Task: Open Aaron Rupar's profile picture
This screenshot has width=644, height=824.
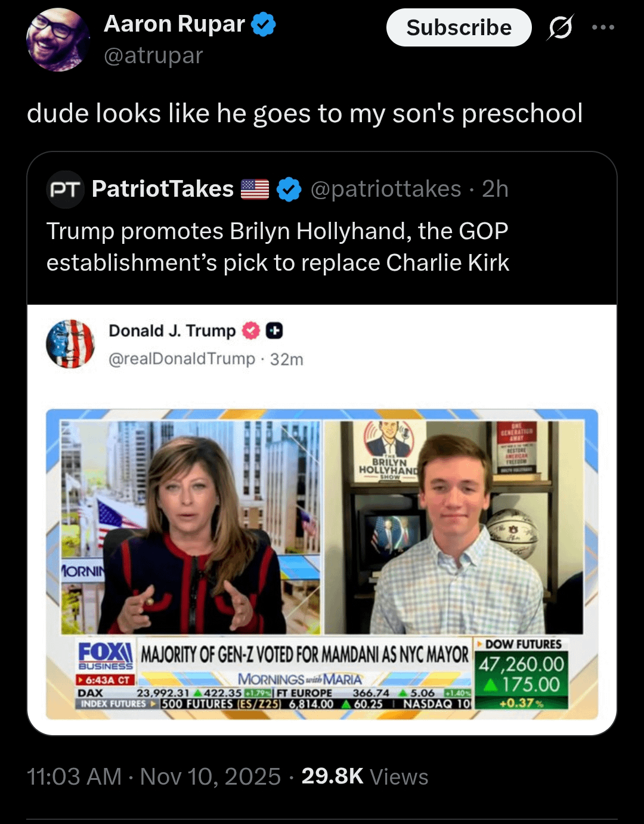Action: (58, 40)
